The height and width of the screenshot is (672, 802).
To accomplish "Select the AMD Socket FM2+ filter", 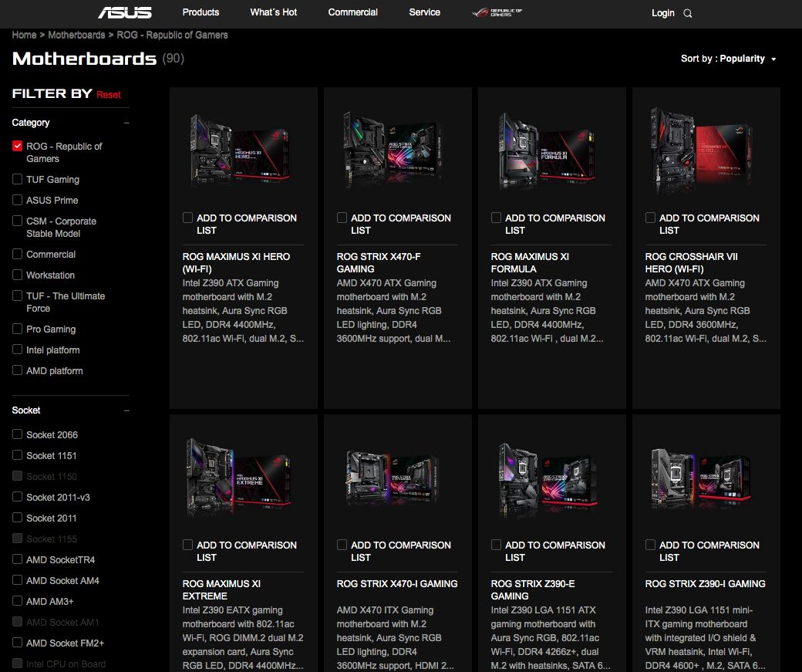I will click(18, 643).
